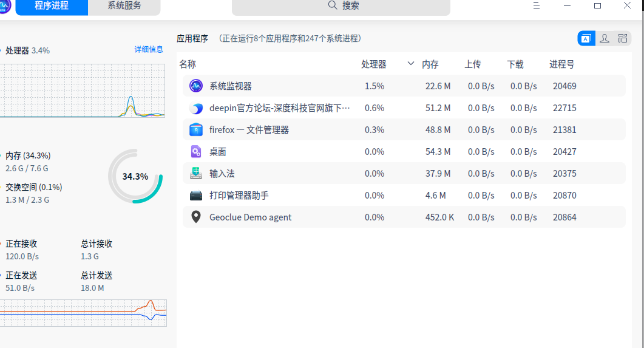Select Geoclue Demo agent process name
Screen dimensions: 644x348
click(250, 217)
